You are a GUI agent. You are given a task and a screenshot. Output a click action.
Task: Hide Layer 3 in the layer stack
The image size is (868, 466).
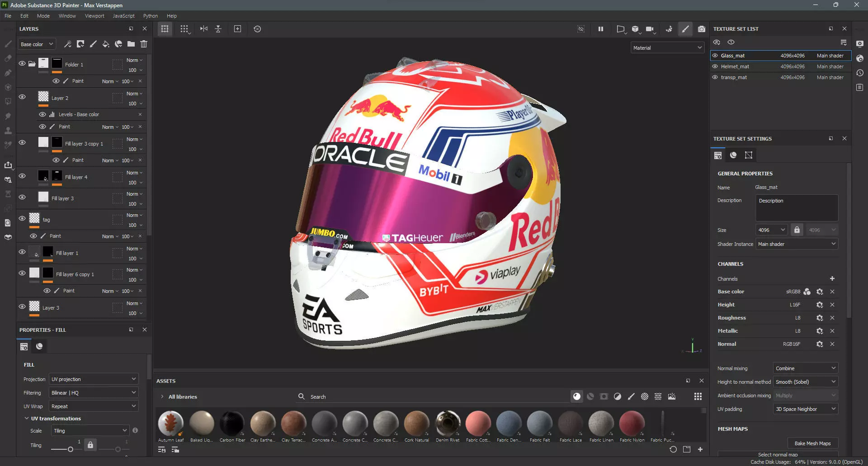[x=22, y=307]
